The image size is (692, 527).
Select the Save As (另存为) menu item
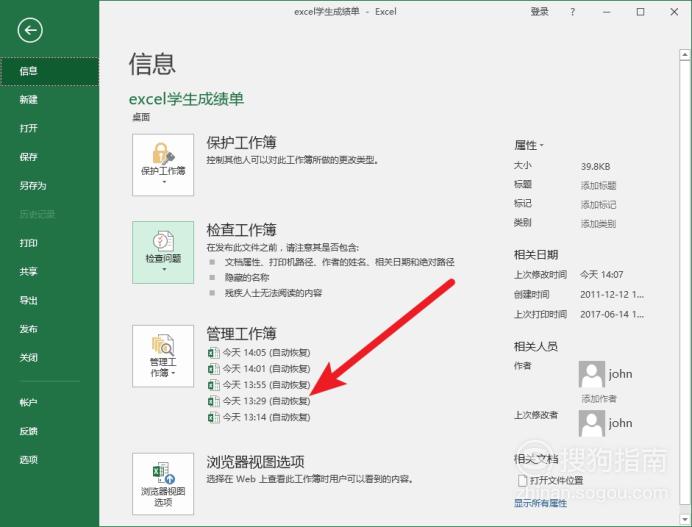click(x=49, y=186)
